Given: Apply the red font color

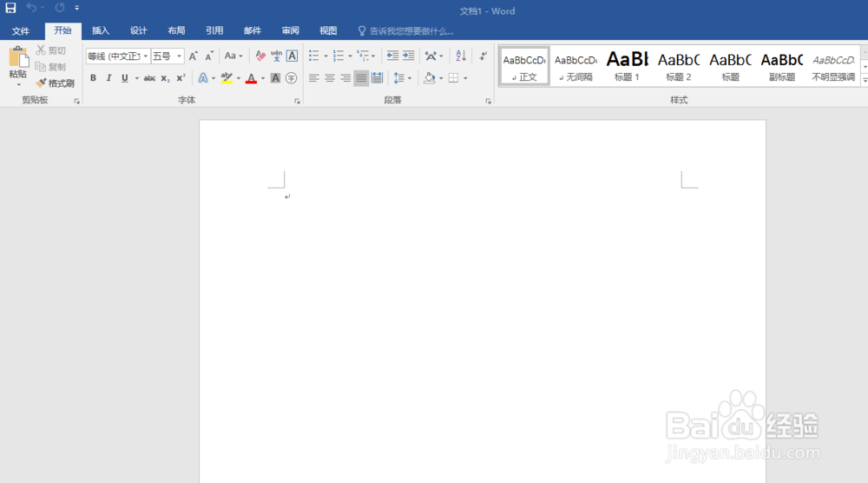Looking at the screenshot, I should pos(252,78).
